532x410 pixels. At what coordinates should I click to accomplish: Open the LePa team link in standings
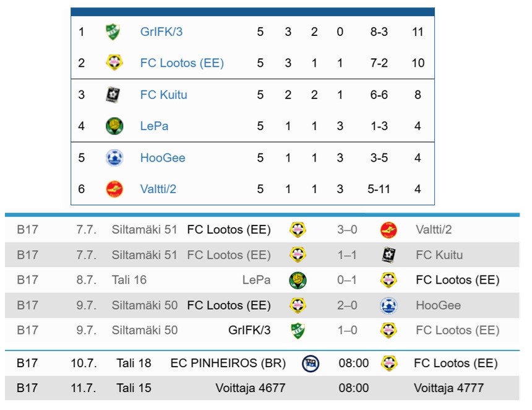[x=154, y=126]
